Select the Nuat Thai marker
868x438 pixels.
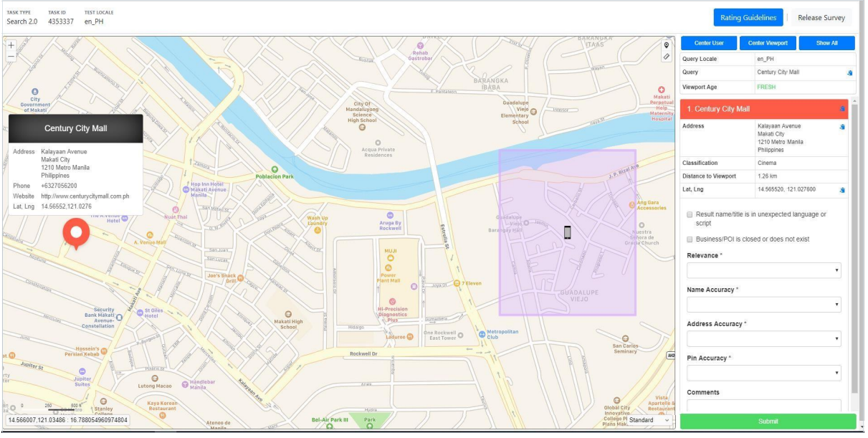175,209
